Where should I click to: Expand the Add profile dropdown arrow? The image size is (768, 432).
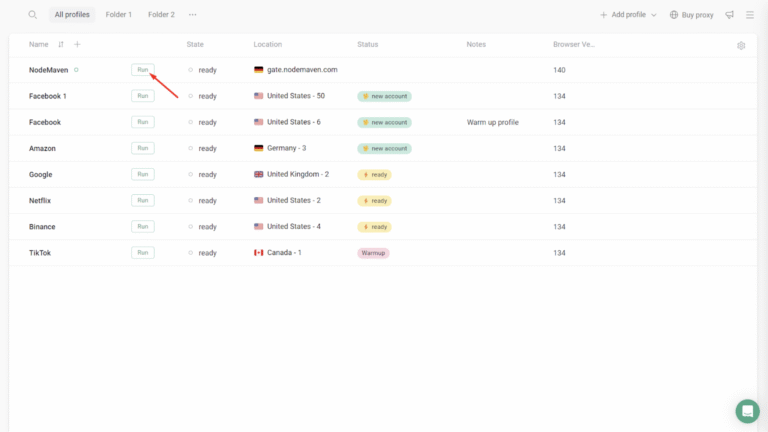tap(654, 15)
